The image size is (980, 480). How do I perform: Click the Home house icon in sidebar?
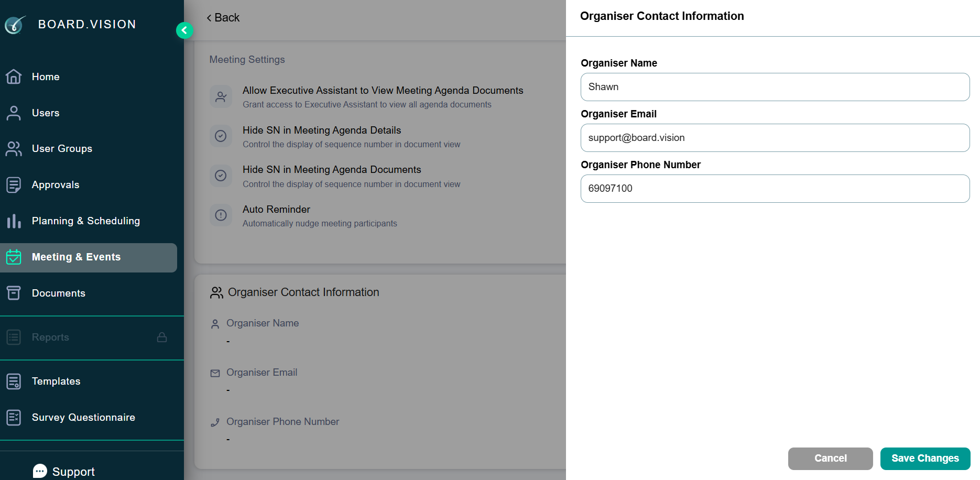(14, 77)
